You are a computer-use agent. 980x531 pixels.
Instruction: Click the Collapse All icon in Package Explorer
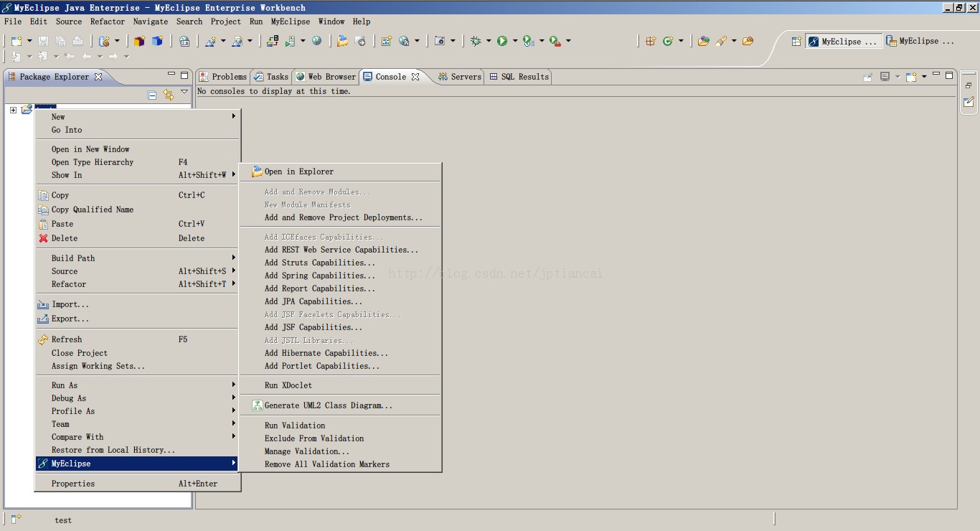pyautogui.click(x=152, y=95)
